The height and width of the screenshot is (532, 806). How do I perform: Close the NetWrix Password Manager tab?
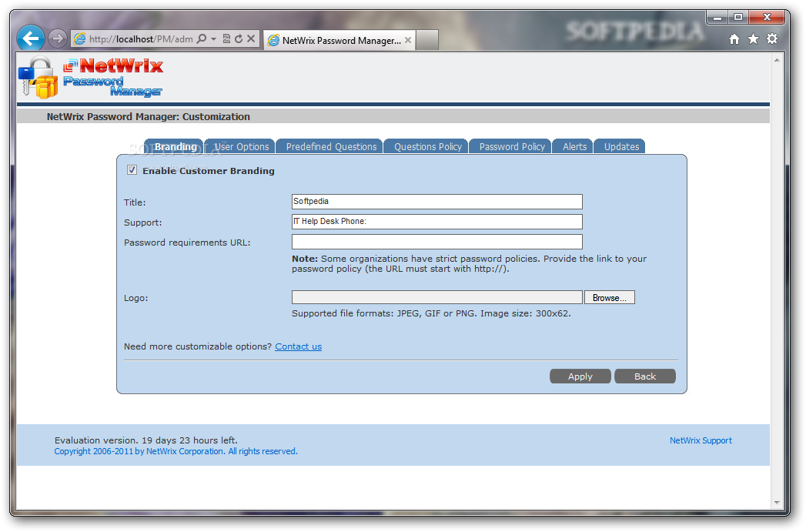[x=408, y=40]
